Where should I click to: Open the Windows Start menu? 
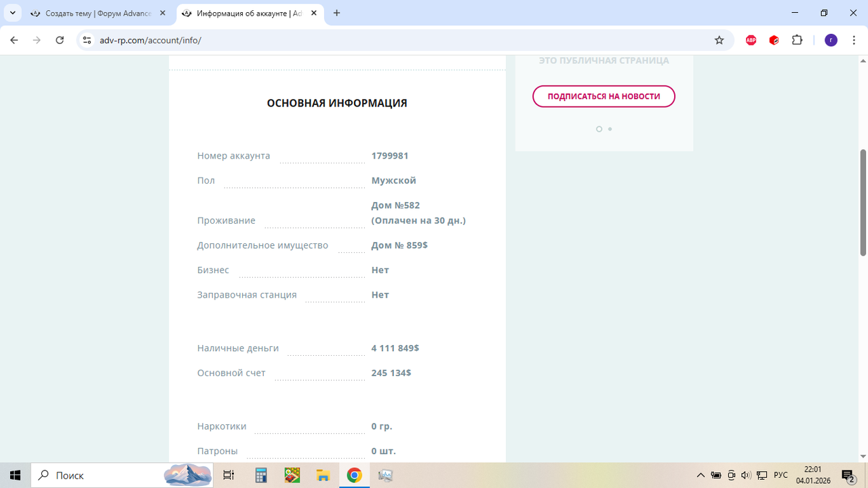15,475
